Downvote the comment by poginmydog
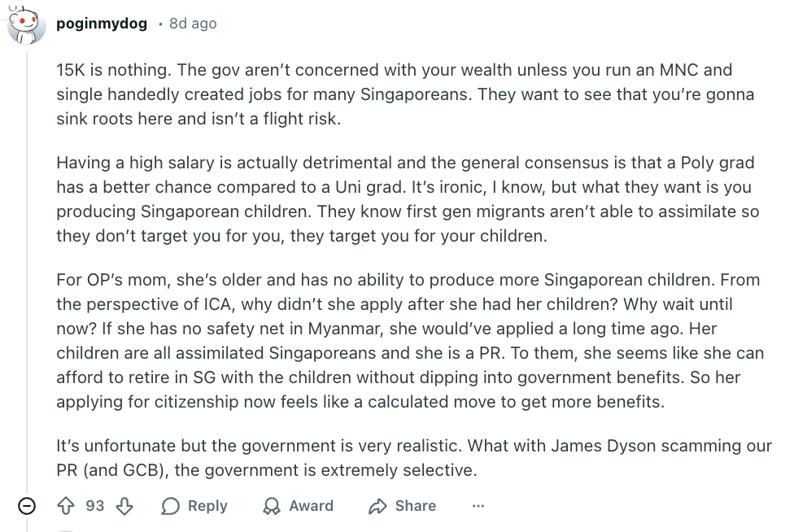The height and width of the screenshot is (532, 794). click(124, 506)
